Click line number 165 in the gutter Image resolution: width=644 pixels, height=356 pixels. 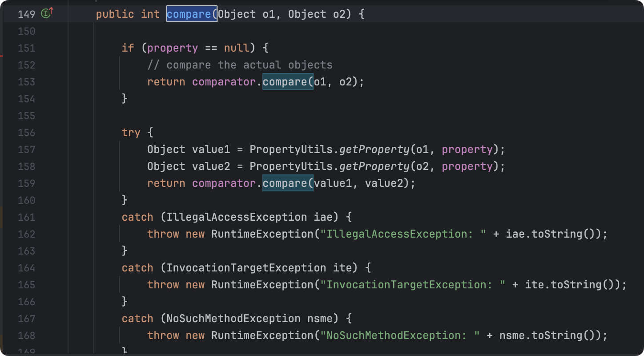[26, 285]
